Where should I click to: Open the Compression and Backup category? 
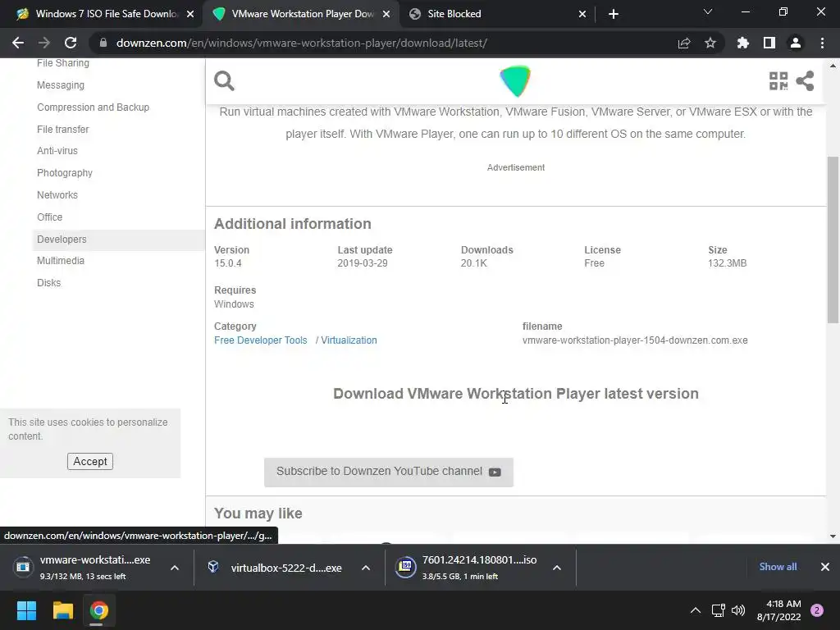click(x=94, y=107)
